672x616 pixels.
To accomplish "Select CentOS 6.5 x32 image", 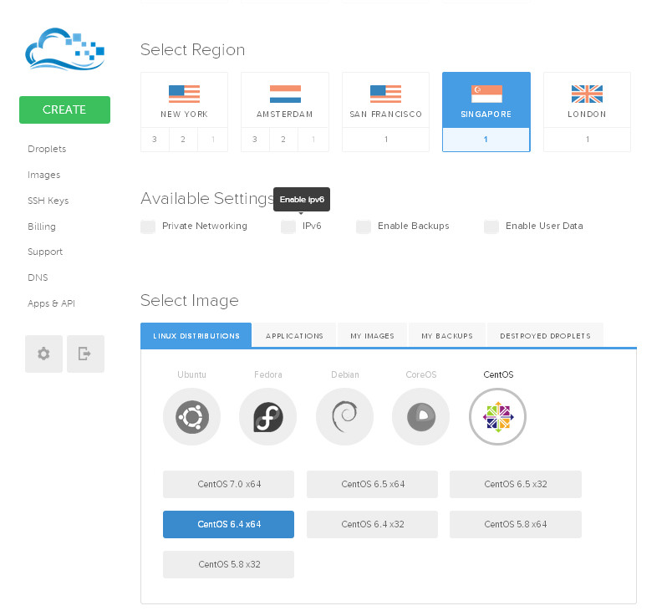I will click(x=516, y=484).
